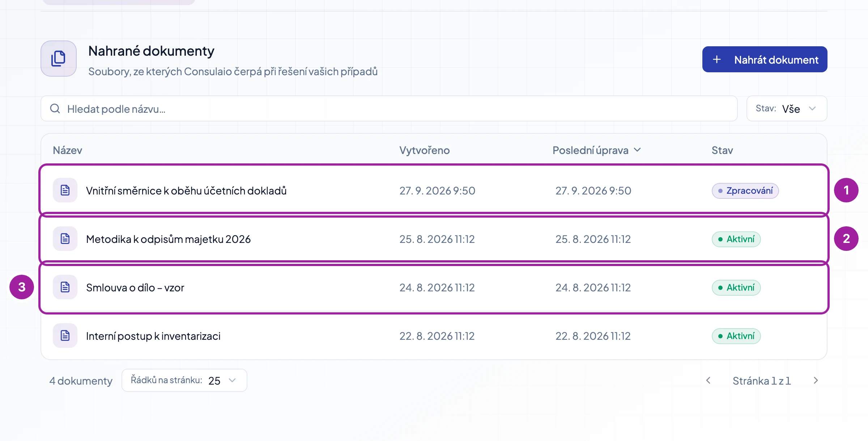The width and height of the screenshot is (868, 441).
Task: Click created date 24. 8. 2026 11:12
Action: [437, 287]
